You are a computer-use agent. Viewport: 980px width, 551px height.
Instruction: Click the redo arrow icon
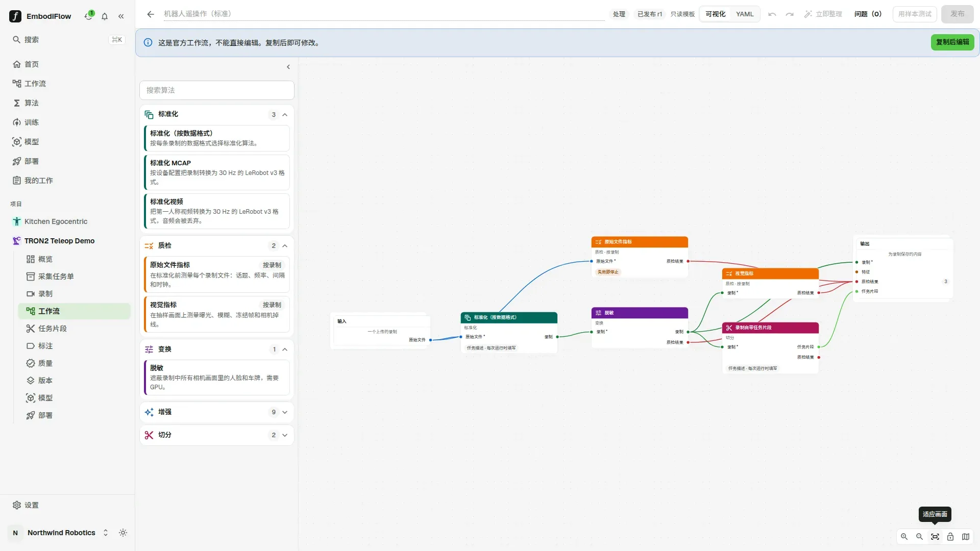[790, 14]
